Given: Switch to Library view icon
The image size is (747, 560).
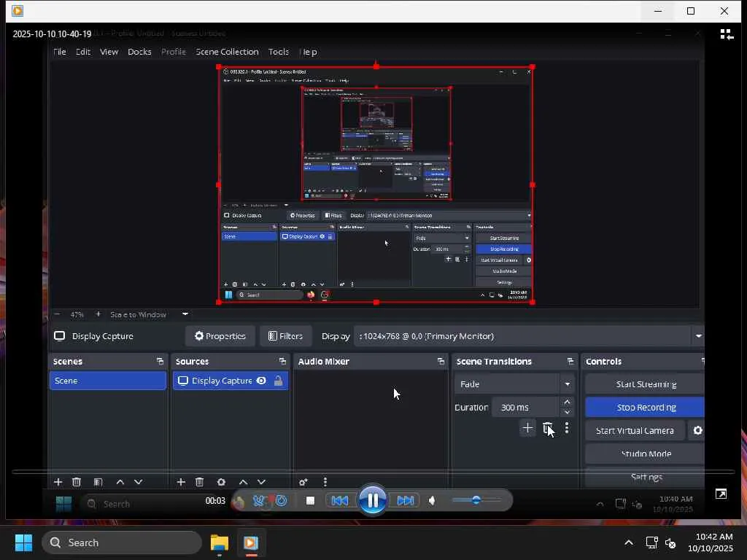Looking at the screenshot, I should click(x=726, y=34).
